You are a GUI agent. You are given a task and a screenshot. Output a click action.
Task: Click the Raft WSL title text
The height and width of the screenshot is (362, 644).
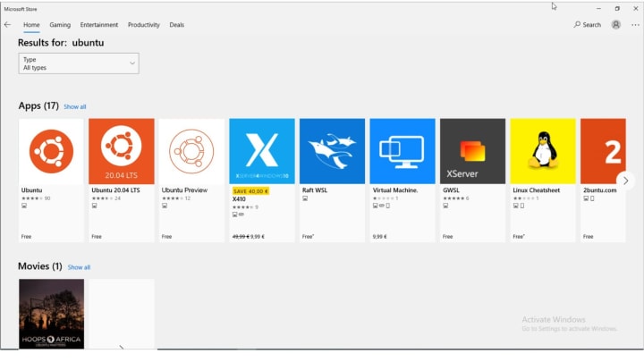coord(315,190)
